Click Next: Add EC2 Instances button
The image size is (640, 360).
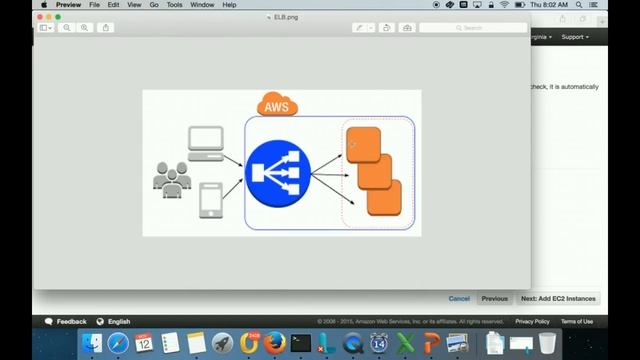558,299
